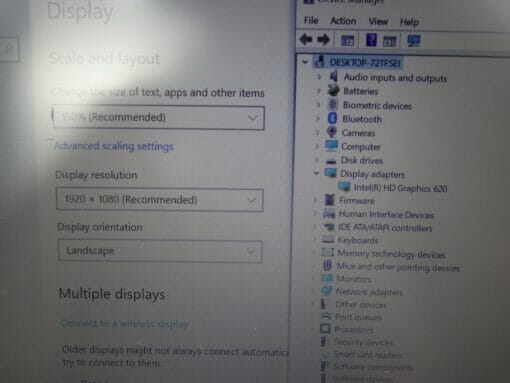Click the Forward arrow in Device Manager toolbar
The height and width of the screenshot is (383, 510).
point(323,40)
